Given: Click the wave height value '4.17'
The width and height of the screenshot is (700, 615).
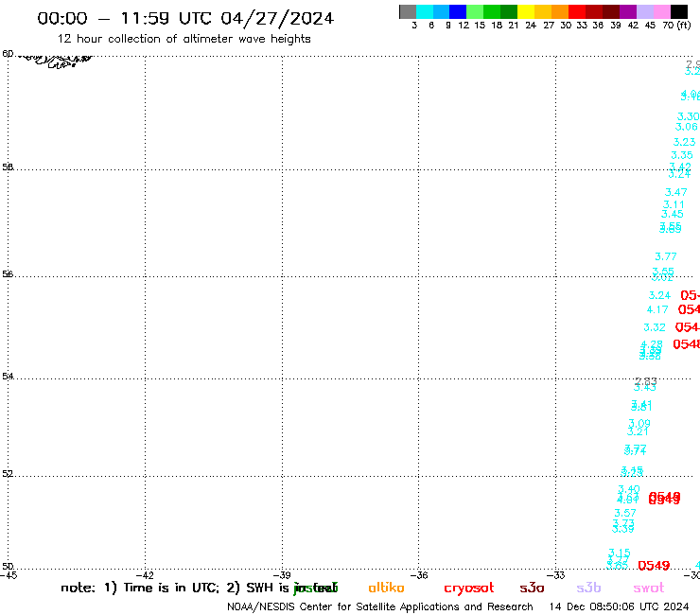Looking at the screenshot, I should click(657, 309).
